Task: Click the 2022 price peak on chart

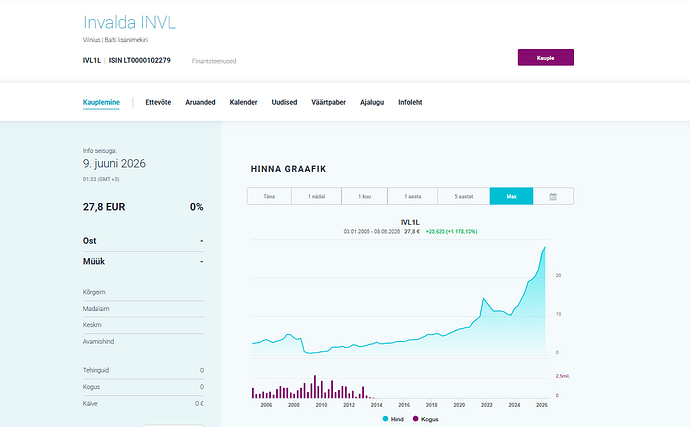Action: tap(483, 299)
